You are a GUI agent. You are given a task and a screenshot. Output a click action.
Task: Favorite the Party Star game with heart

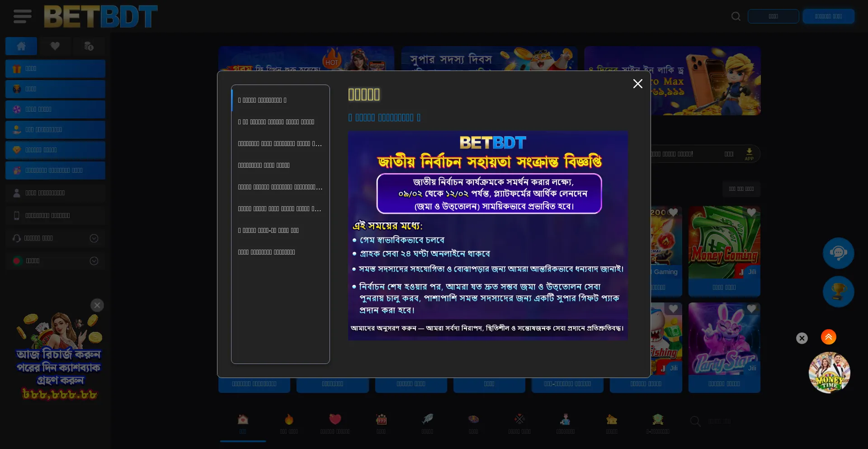(x=751, y=309)
